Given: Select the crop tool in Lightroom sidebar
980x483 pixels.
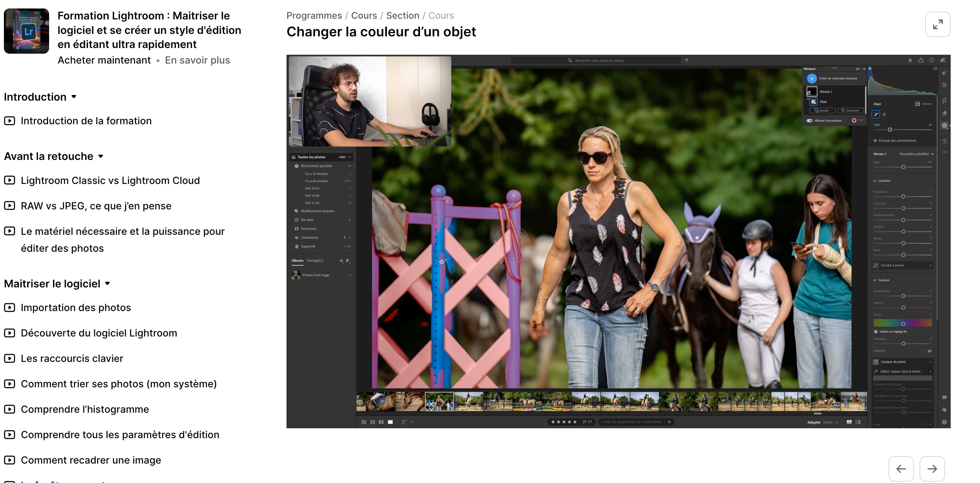Looking at the screenshot, I should click(x=944, y=101).
